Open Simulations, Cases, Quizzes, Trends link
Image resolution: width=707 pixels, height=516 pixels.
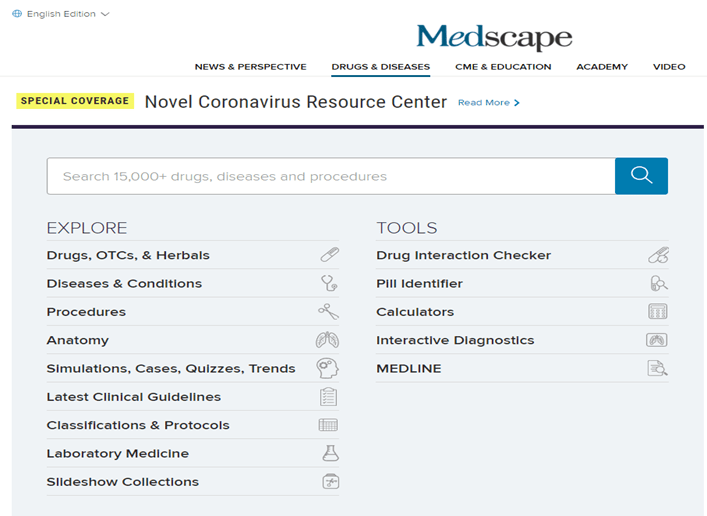click(171, 369)
